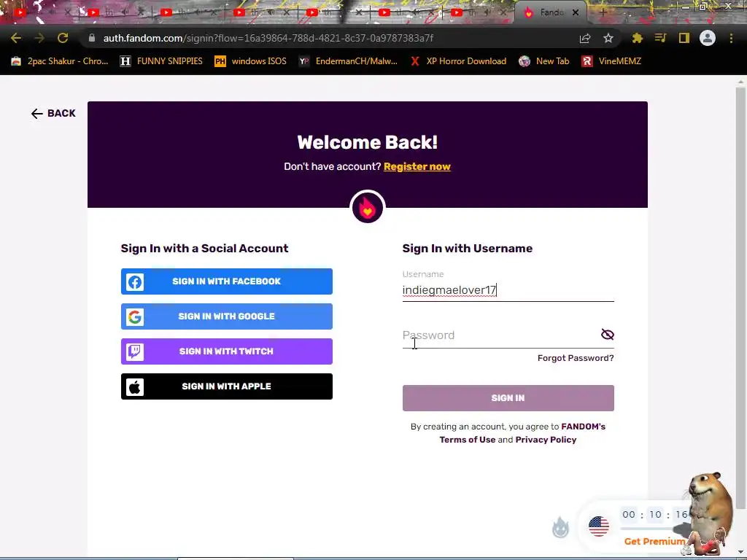Open the VineMEMZ bookmark

click(x=611, y=61)
